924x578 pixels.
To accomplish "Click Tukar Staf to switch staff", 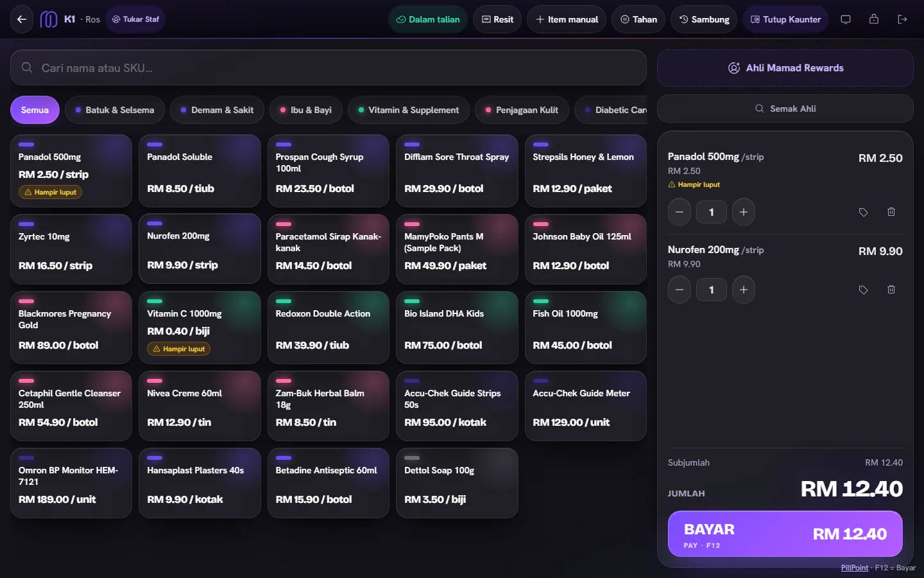I will point(135,19).
